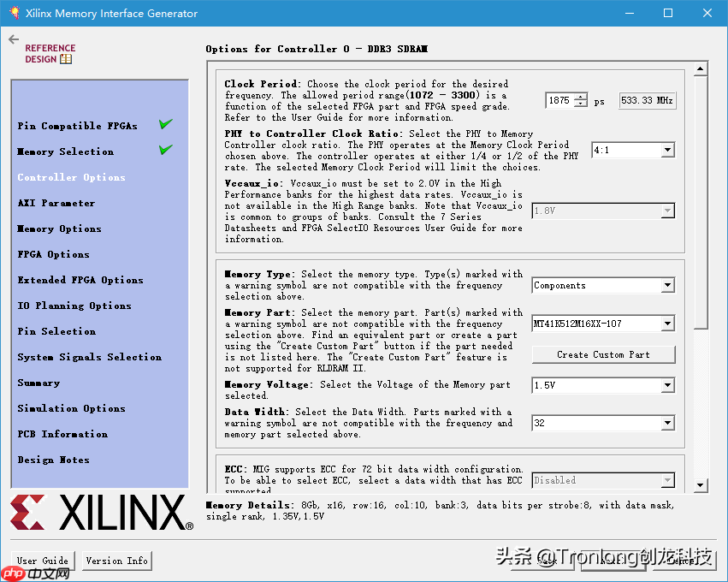Click the green check next to Pin Compatible FPGAs

(x=166, y=124)
